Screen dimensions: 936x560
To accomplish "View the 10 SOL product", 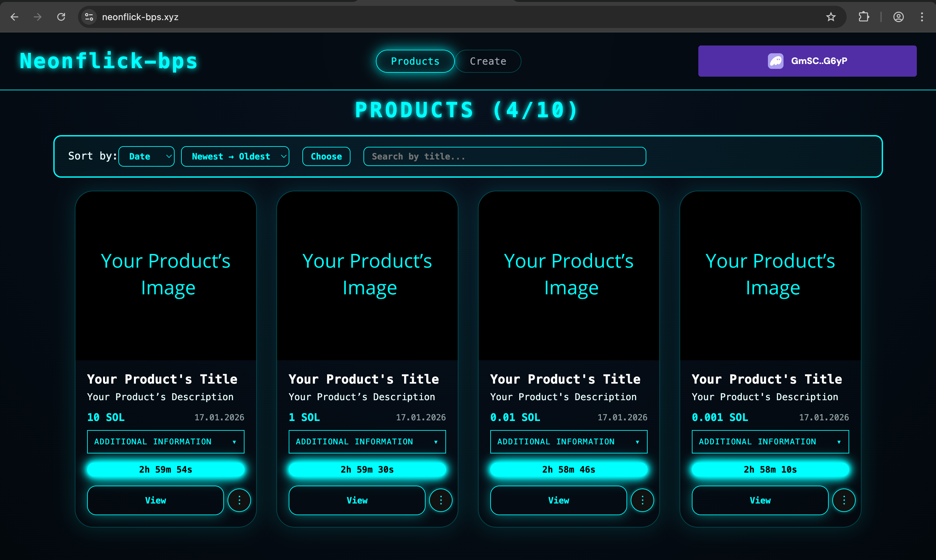I will pyautogui.click(x=155, y=500).
